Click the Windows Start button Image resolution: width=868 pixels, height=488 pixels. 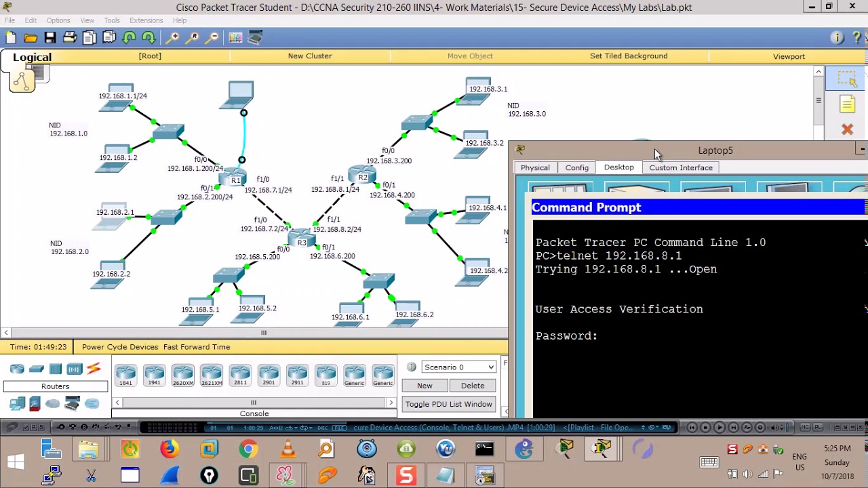tap(15, 462)
